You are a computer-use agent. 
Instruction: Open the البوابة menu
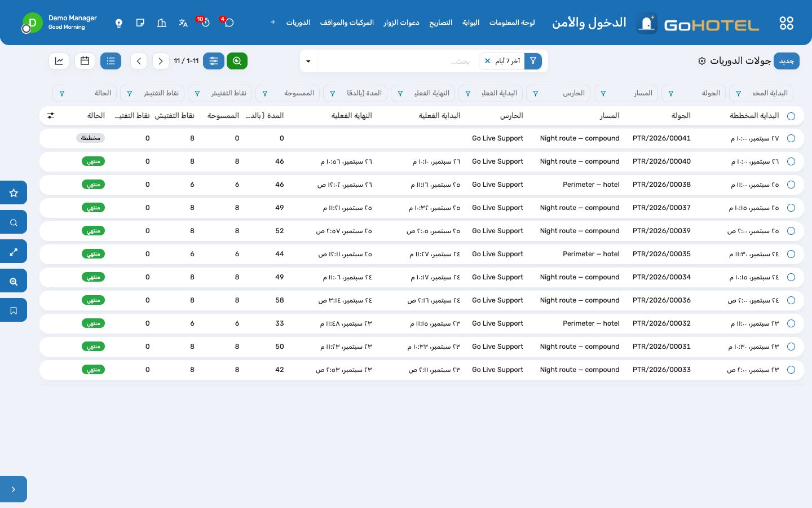(x=471, y=23)
